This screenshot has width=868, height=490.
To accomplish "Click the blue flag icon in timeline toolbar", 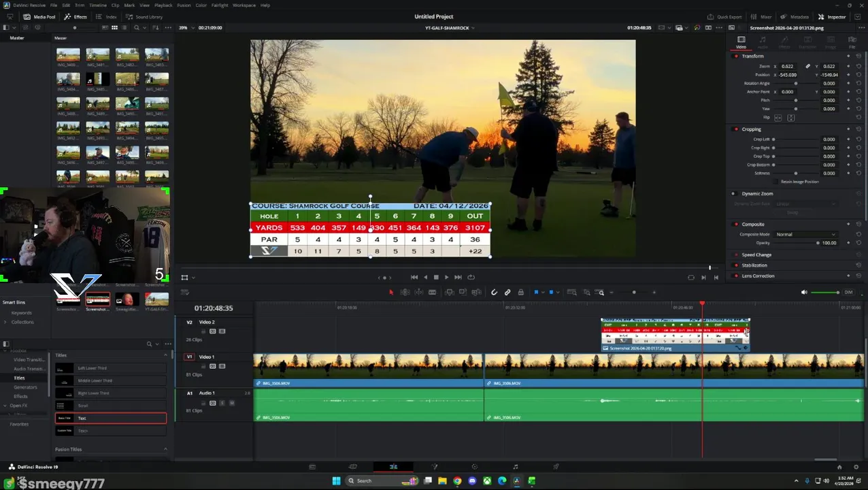I will tap(536, 293).
